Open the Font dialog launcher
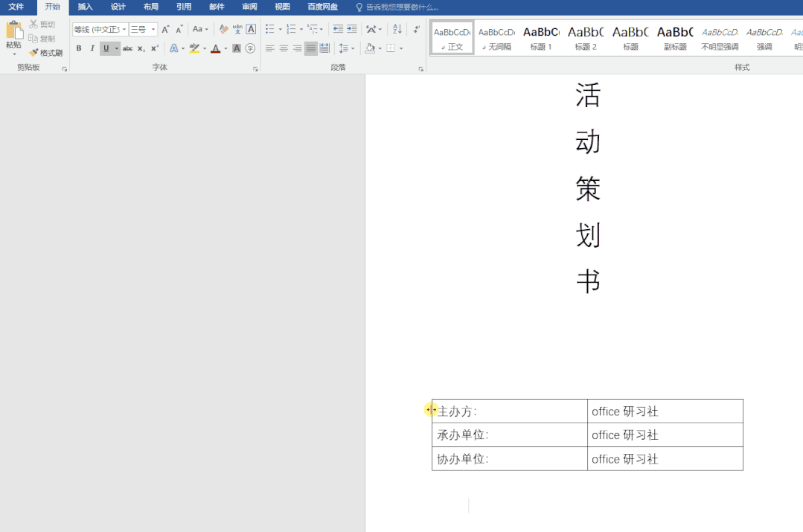Viewport: 803px width, 532px height. pyautogui.click(x=255, y=68)
